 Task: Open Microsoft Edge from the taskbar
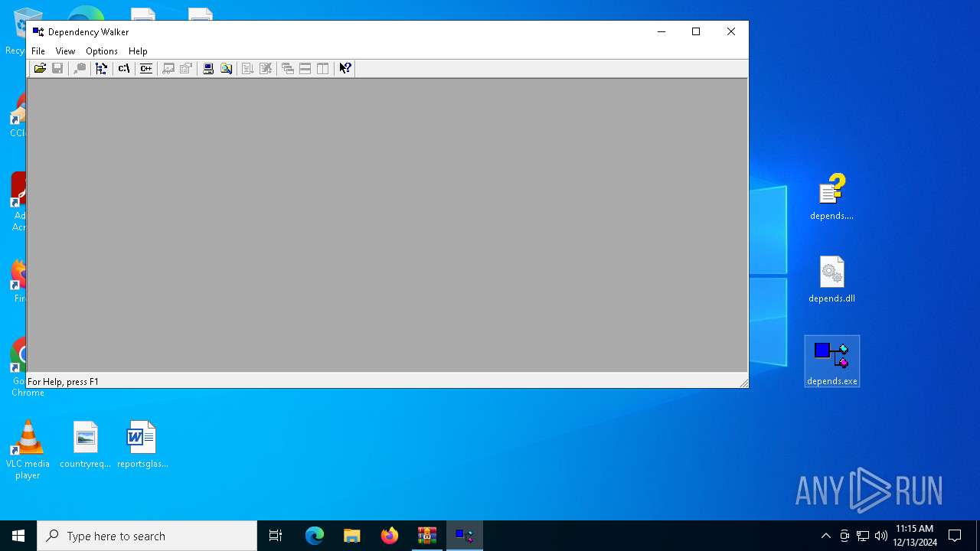tap(315, 536)
